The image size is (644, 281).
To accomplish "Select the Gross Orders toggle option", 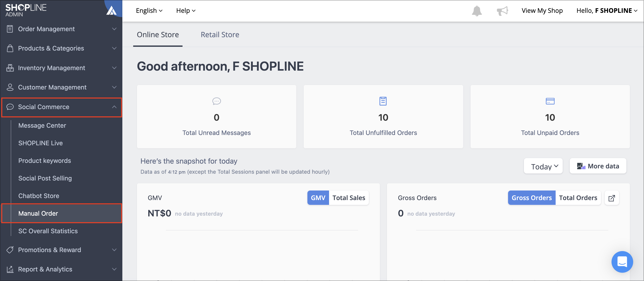I will pyautogui.click(x=531, y=198).
